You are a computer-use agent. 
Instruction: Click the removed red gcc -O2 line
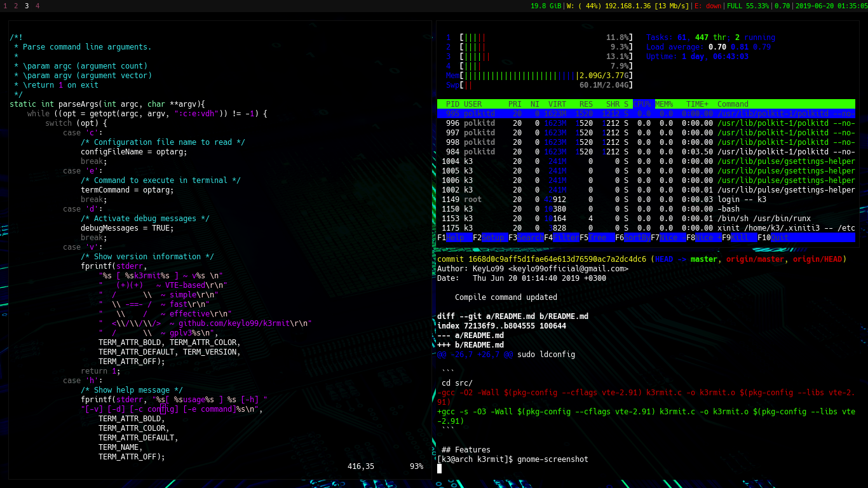pos(646,397)
